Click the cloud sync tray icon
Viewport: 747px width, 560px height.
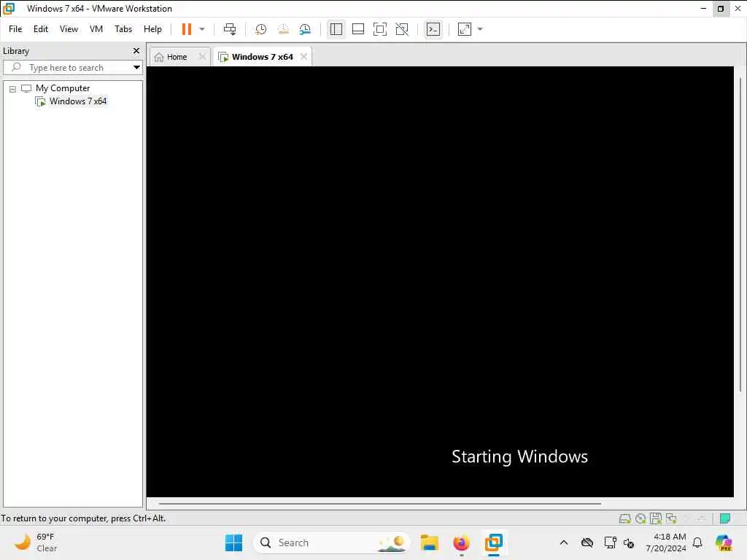[x=587, y=542]
